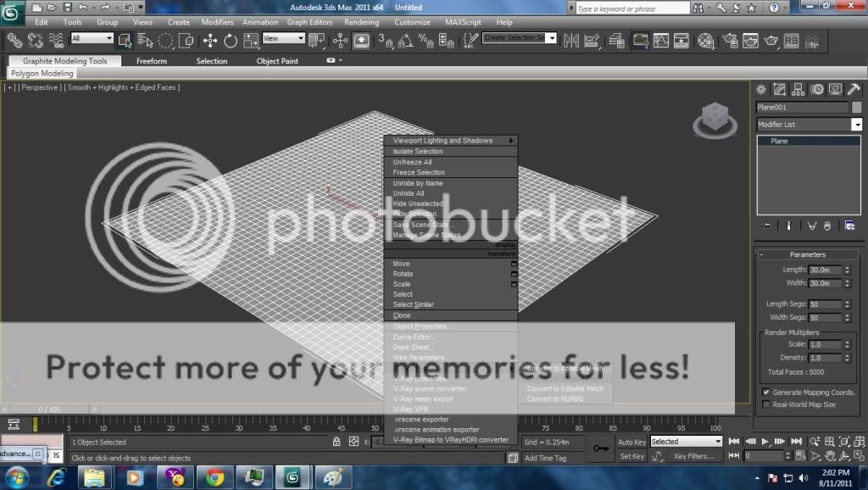
Task: Click the Polygon Modeling panel button
Action: click(42, 73)
